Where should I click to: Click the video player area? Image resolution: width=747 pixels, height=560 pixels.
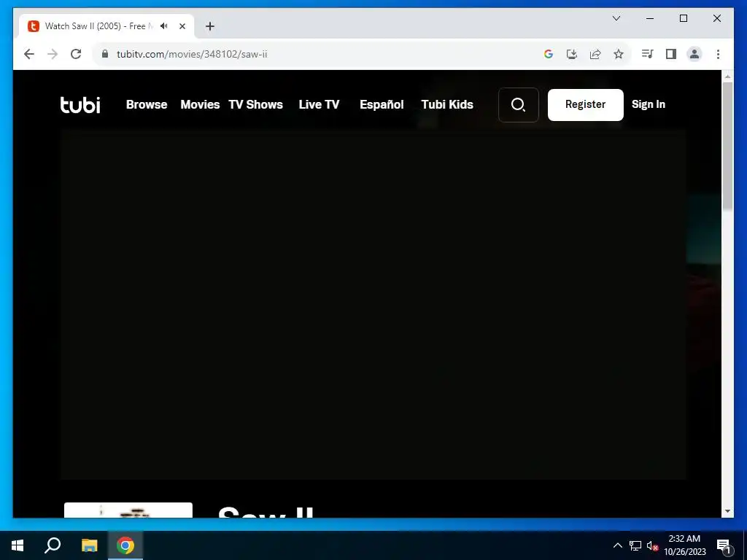[373, 304]
